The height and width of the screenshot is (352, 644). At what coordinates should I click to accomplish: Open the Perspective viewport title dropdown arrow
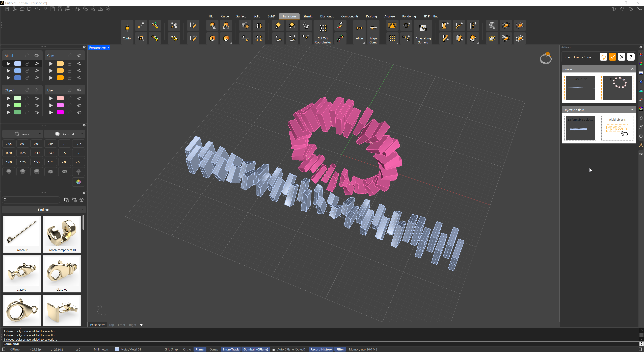[109, 47]
